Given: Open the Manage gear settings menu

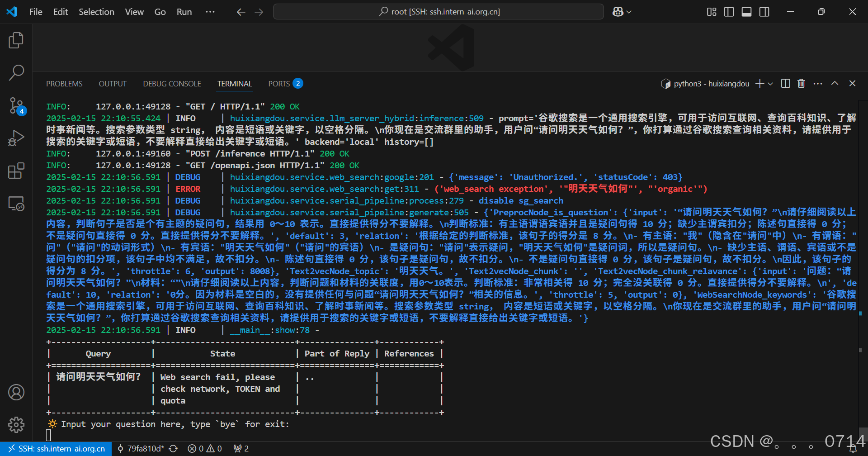Looking at the screenshot, I should click(16, 424).
